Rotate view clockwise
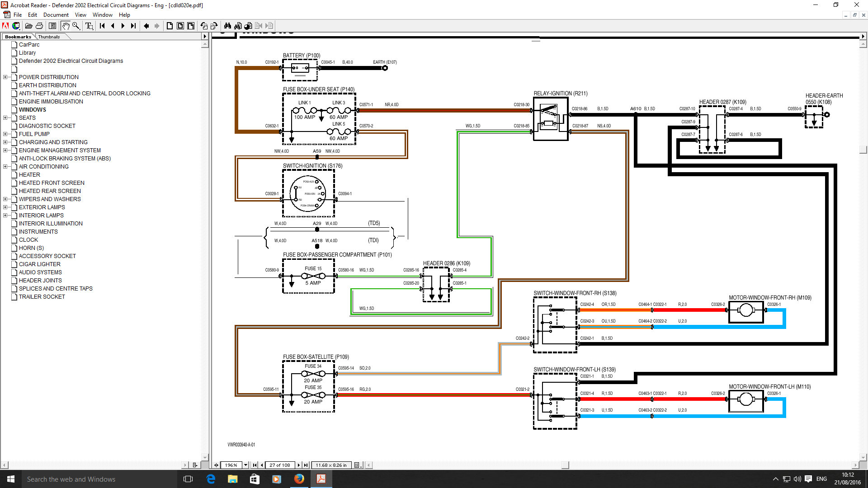 tap(214, 26)
